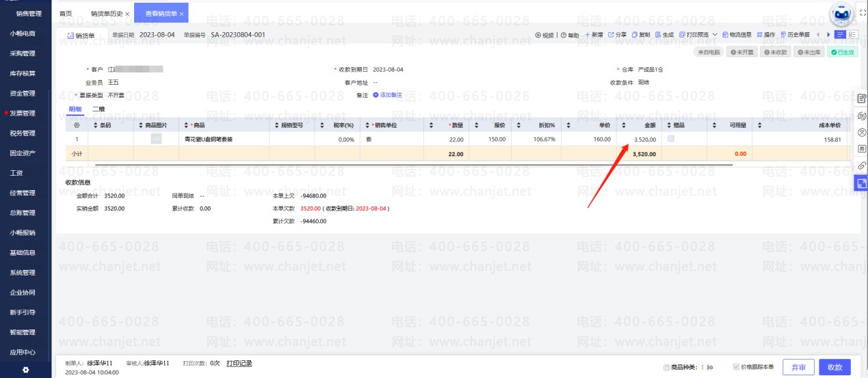Go to next document with blue right arrow
Screen dimensions: 868x378
pyautogui.click(x=828, y=35)
